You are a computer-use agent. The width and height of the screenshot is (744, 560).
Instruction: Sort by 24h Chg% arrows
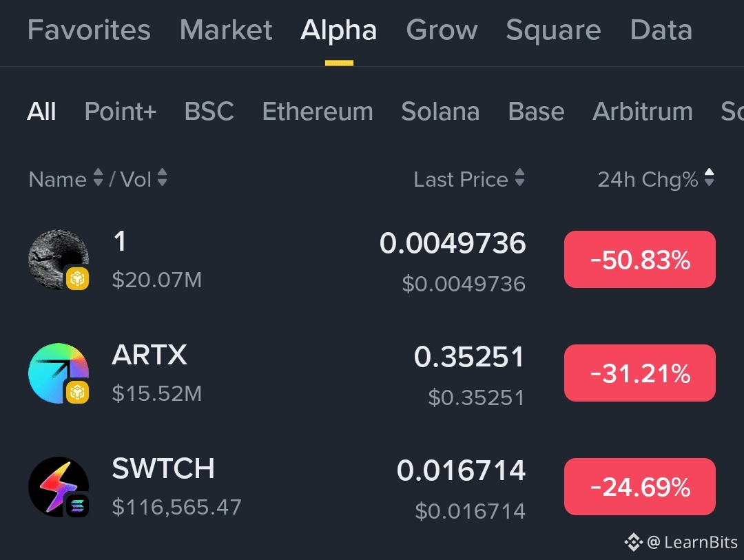(709, 179)
